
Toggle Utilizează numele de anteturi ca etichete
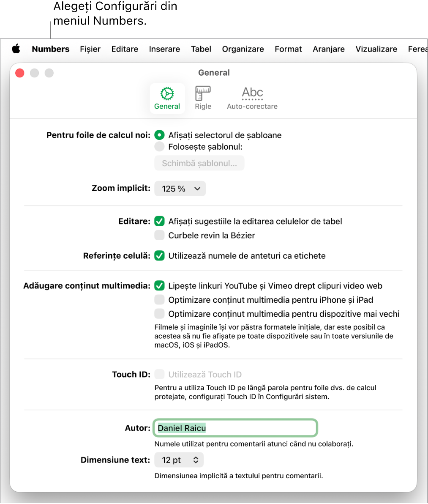pos(159,256)
